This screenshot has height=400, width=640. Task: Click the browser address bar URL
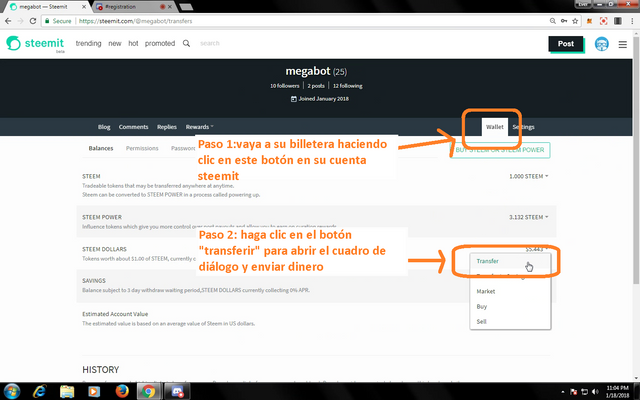point(136,21)
